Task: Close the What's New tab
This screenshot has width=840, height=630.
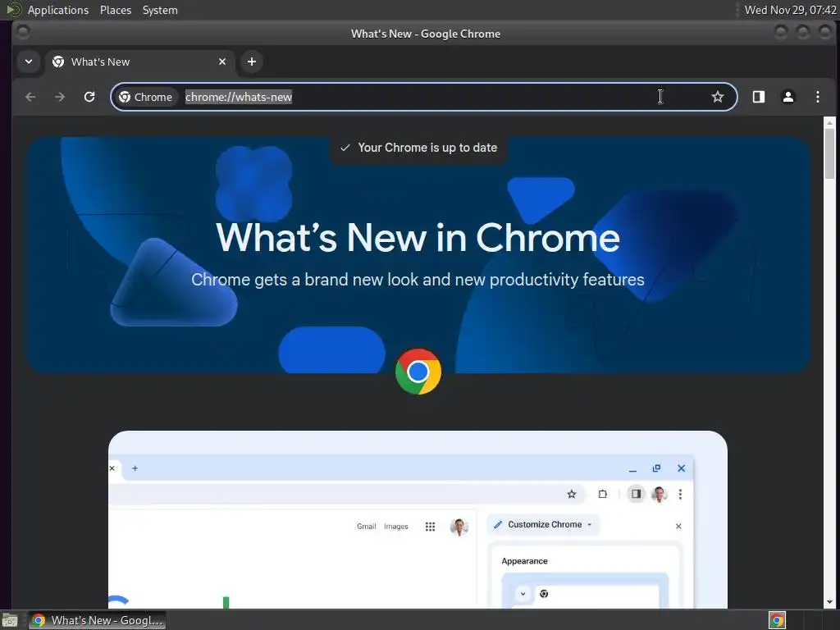Action: [222, 62]
